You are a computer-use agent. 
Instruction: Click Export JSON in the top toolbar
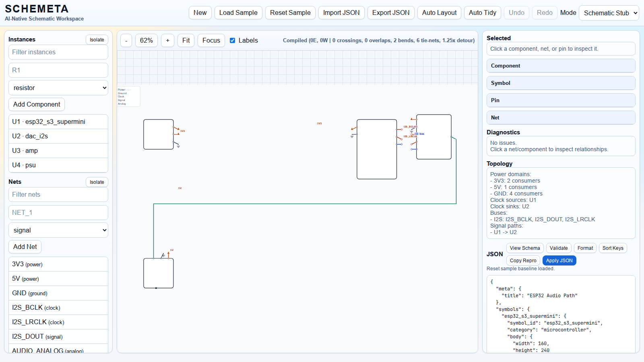390,12
